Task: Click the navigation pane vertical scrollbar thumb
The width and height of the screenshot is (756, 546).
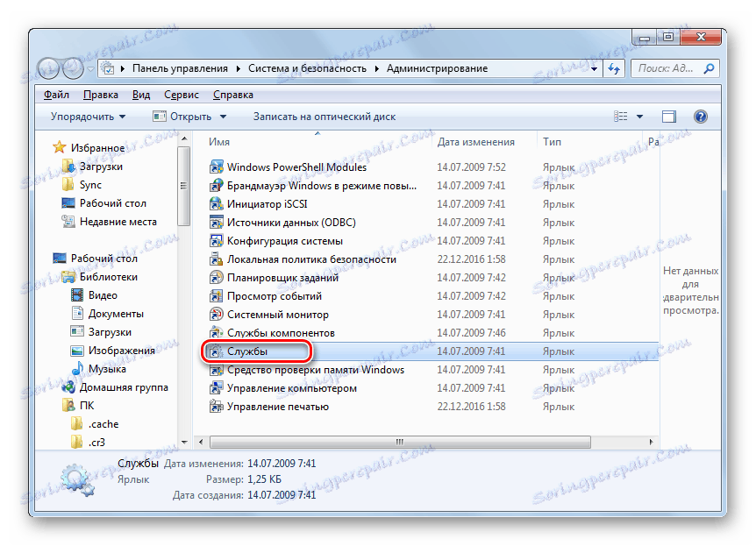Action: pos(183,186)
